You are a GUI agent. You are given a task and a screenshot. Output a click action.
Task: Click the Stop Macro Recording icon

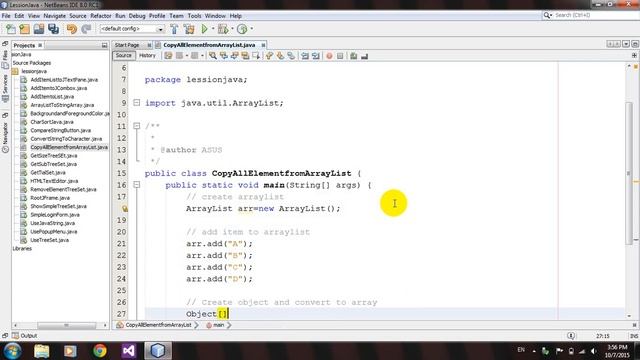340,56
